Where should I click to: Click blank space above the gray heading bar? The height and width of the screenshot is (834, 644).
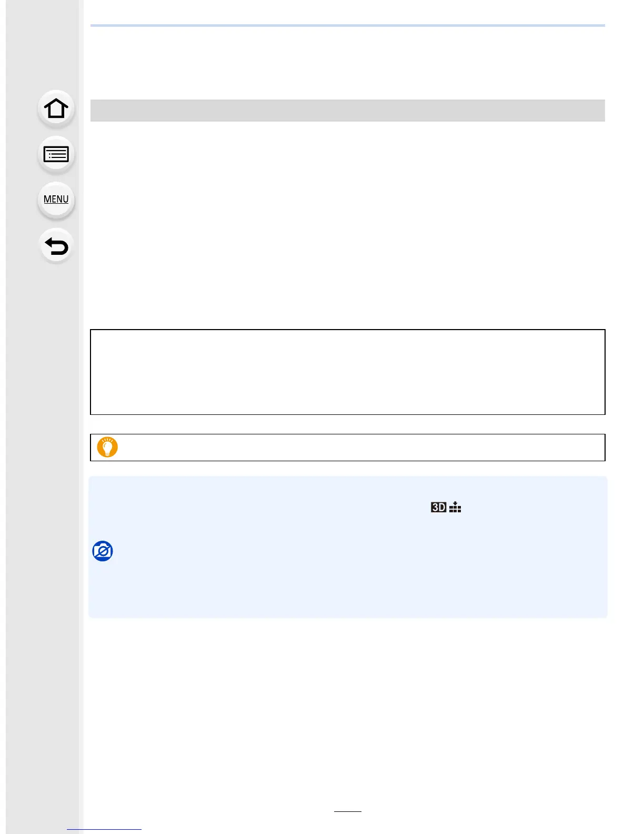point(347,63)
